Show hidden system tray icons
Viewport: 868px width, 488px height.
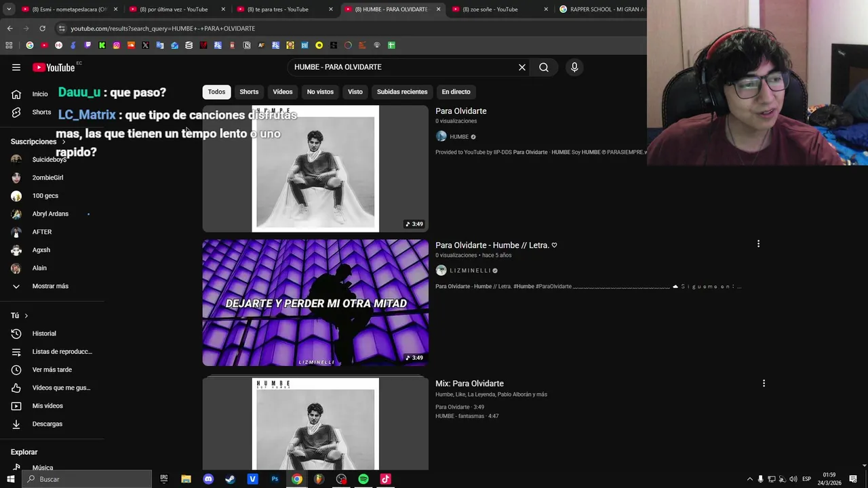pyautogui.click(x=749, y=479)
